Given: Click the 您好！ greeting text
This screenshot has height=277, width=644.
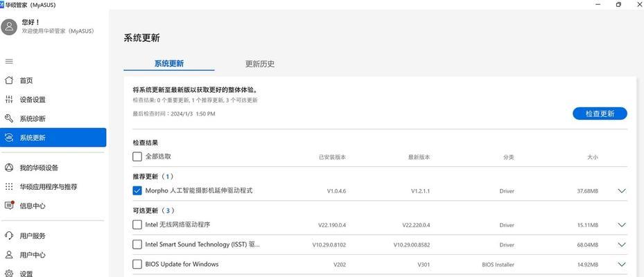Looking at the screenshot, I should (31, 23).
